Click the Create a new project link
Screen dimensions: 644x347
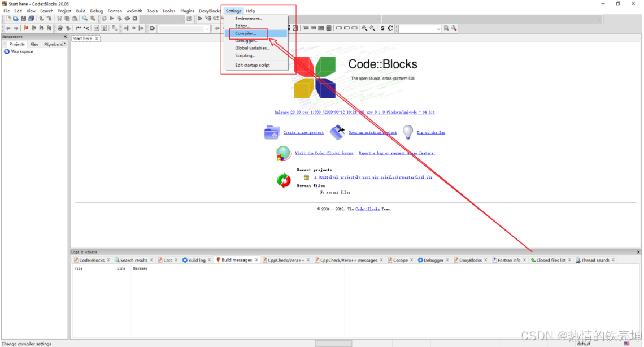[304, 132]
